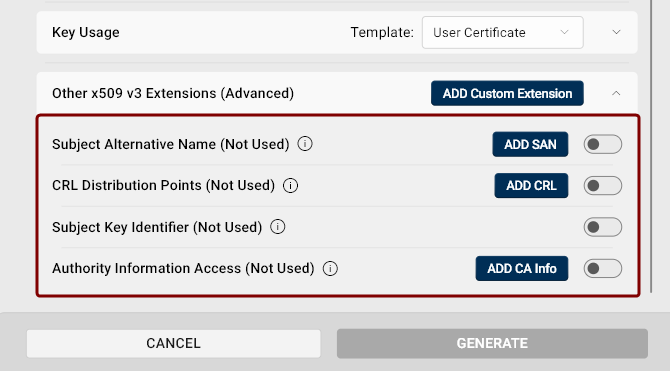Click the Other x509 v3 Extensions heading

tap(173, 93)
